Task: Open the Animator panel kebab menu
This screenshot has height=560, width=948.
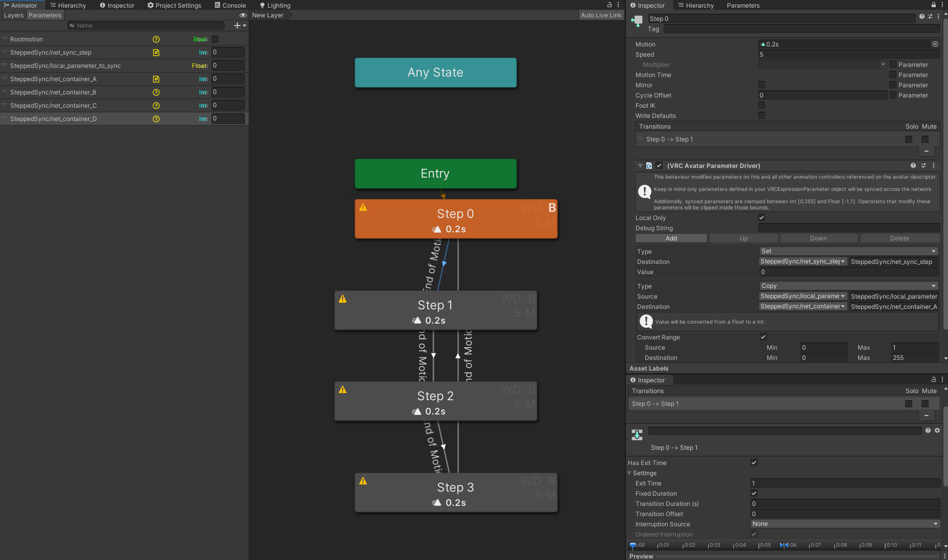Action: (x=618, y=5)
